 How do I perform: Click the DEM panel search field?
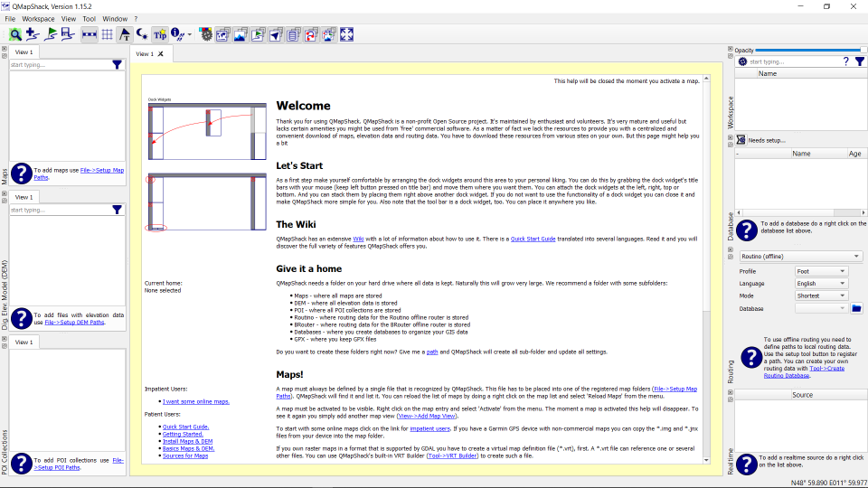(x=61, y=210)
